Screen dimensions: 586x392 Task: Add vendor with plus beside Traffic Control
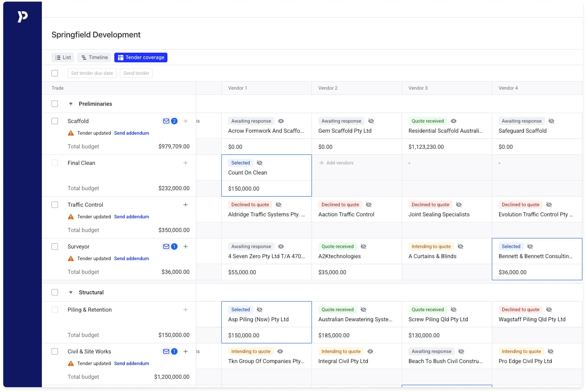tap(185, 205)
